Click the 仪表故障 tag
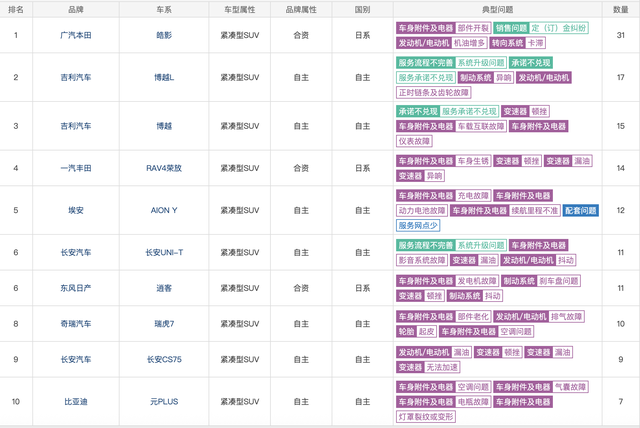 [416, 141]
